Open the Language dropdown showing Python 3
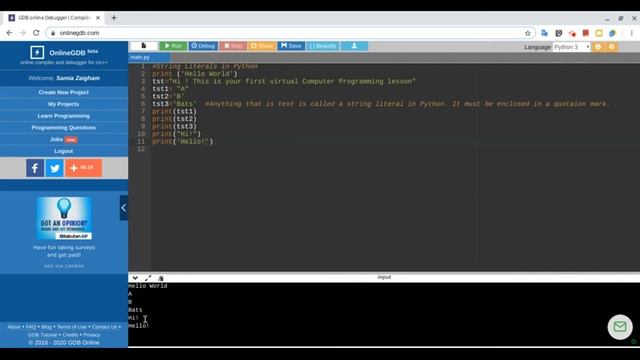Viewport: 640px width, 360px height. (571, 47)
